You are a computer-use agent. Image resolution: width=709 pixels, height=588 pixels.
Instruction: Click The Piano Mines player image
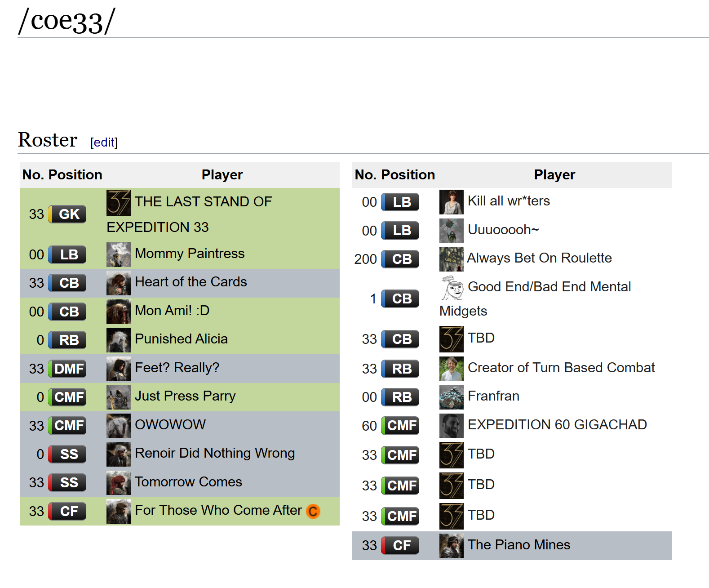[x=452, y=546]
